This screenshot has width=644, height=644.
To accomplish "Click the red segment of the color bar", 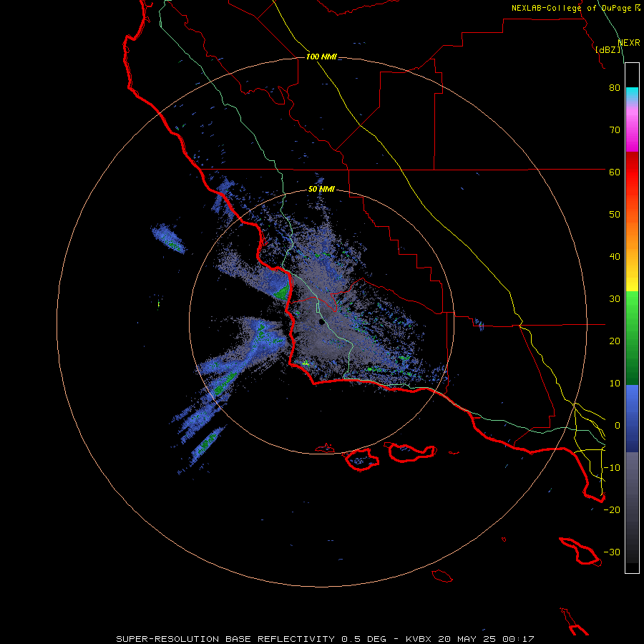I will coord(632,172).
